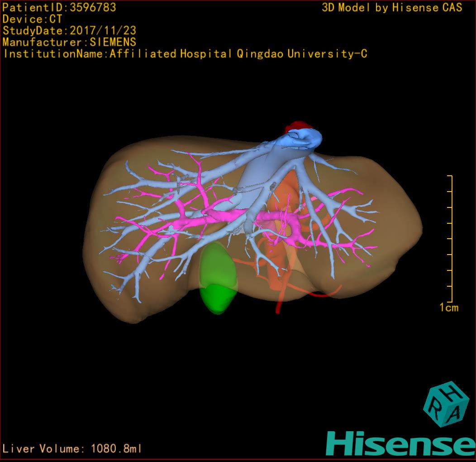The image size is (476, 462).
Task: Click the R face of orientation cube
Action: [435, 411]
